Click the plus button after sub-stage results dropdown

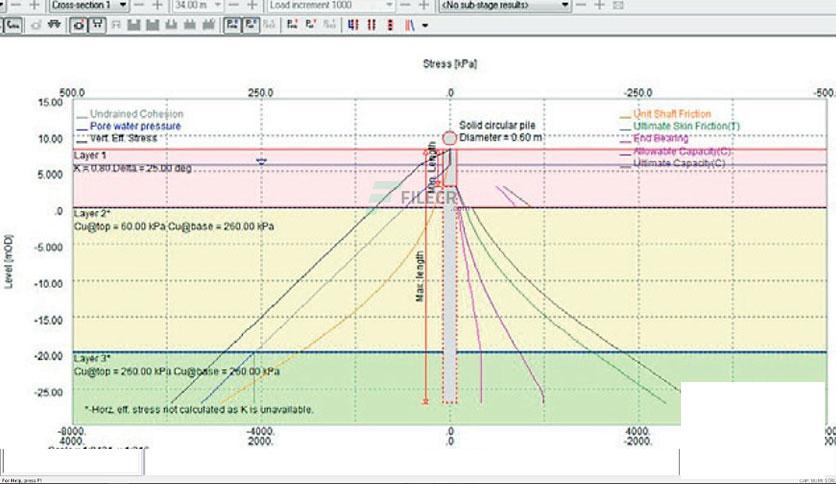tap(599, 5)
